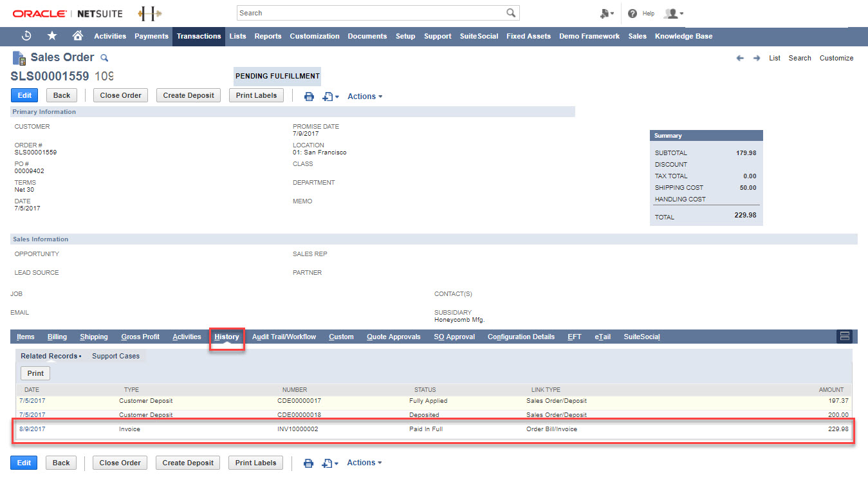Switch to the Billing subtab
Screen dimensions: 868x482
click(x=57, y=337)
